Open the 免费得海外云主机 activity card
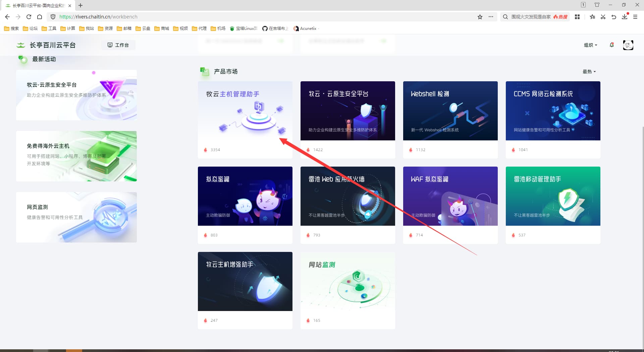Image resolution: width=644 pixels, height=352 pixels. click(76, 156)
